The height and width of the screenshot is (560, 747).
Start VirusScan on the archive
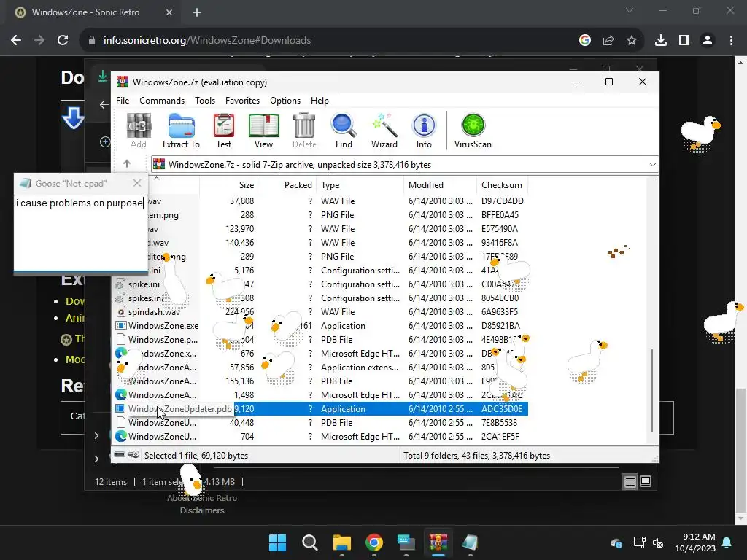tap(473, 131)
